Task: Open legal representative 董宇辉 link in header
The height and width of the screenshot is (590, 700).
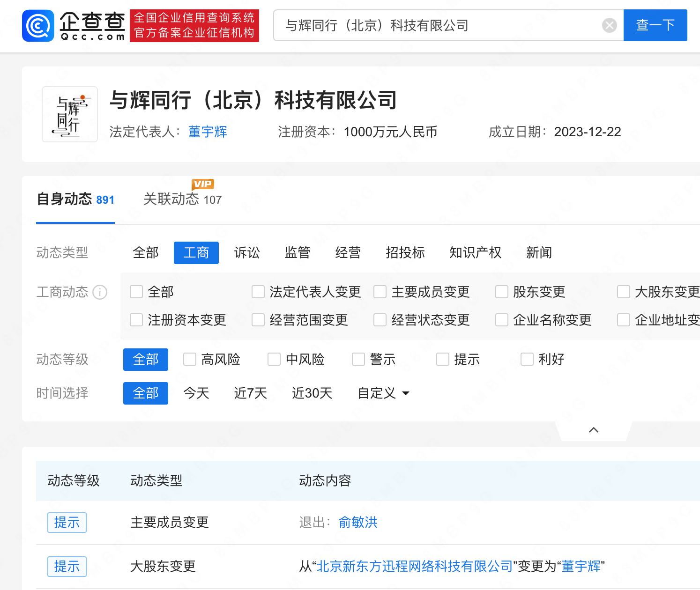Action: pyautogui.click(x=208, y=132)
